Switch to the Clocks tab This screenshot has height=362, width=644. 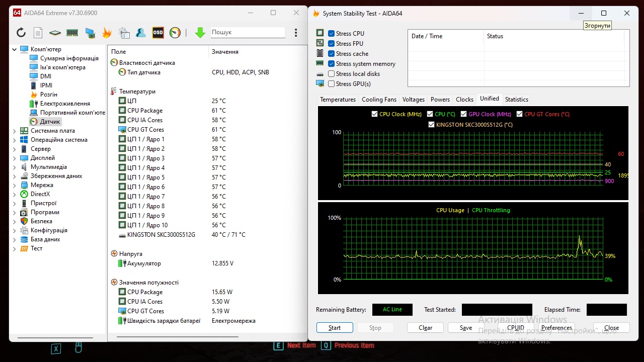[x=464, y=100]
